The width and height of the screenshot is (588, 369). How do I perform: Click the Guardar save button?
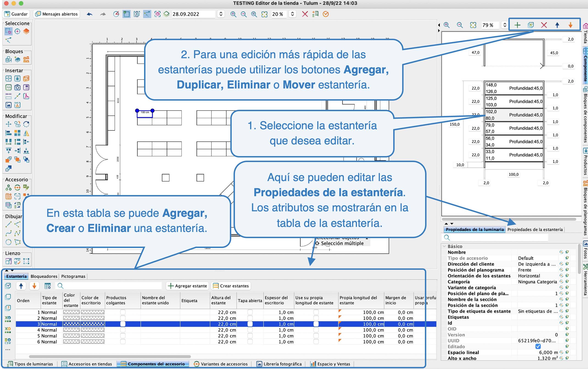coord(16,14)
